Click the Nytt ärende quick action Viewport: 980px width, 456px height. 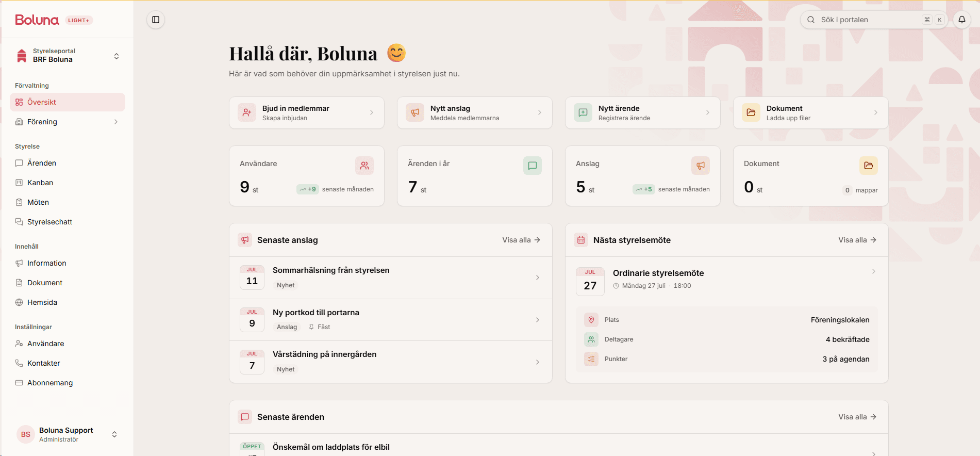click(x=643, y=112)
